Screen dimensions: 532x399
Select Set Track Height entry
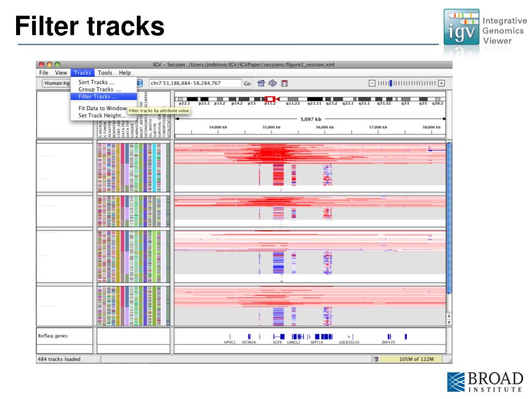(102, 115)
